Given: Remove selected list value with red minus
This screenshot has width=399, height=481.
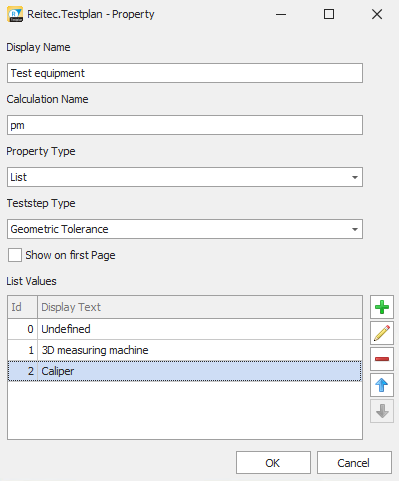Looking at the screenshot, I should point(382,359).
